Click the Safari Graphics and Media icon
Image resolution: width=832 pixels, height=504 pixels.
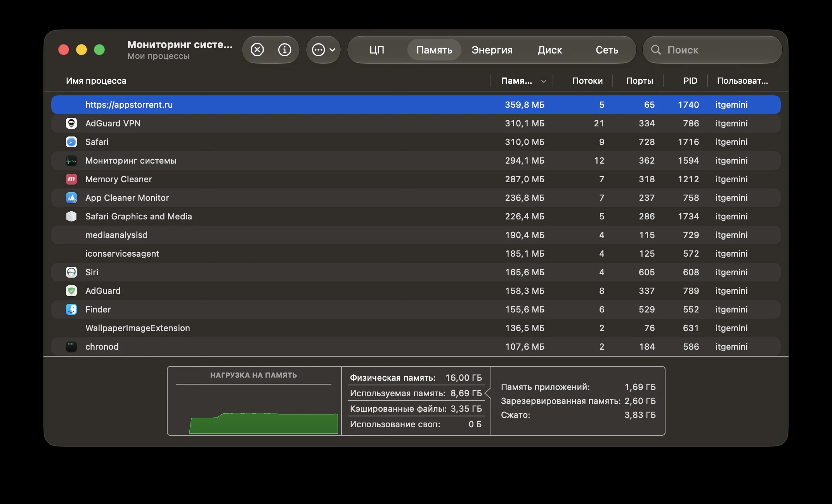pos(71,216)
